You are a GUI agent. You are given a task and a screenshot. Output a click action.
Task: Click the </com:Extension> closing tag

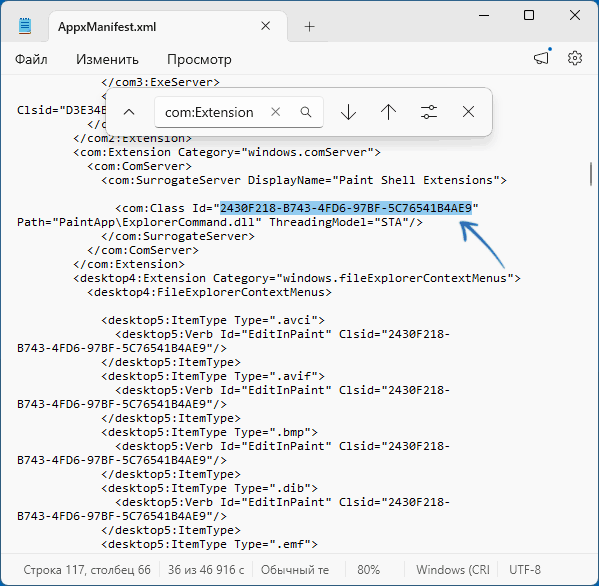(129, 264)
